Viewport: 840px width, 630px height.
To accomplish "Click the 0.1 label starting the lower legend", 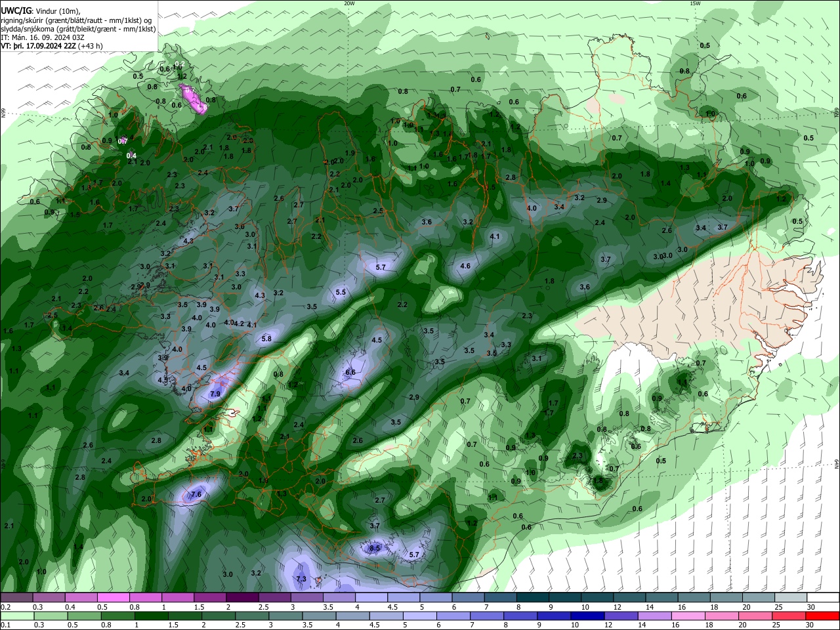I will tap(5, 625).
